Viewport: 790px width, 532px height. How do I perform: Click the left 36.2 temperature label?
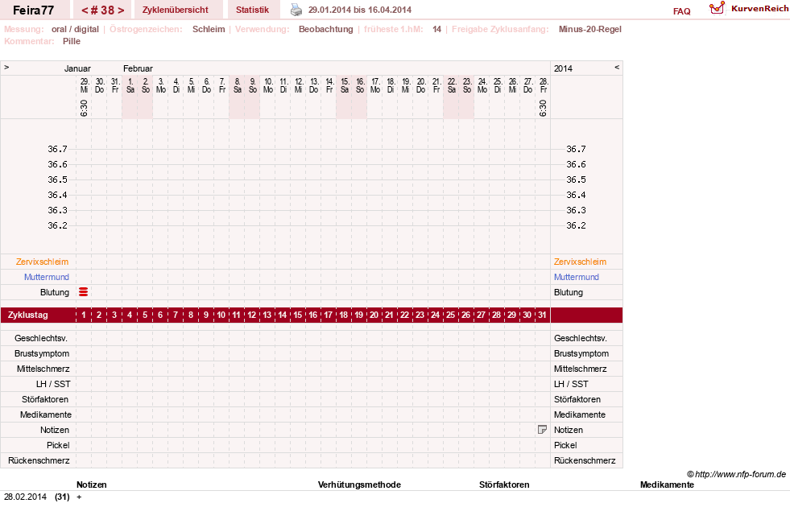click(57, 225)
